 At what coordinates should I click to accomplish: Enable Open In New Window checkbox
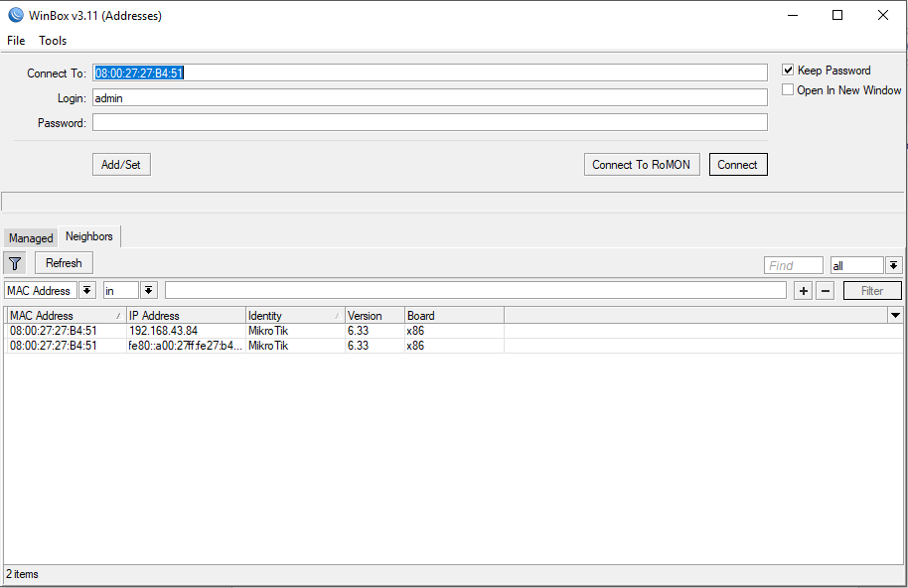point(788,89)
